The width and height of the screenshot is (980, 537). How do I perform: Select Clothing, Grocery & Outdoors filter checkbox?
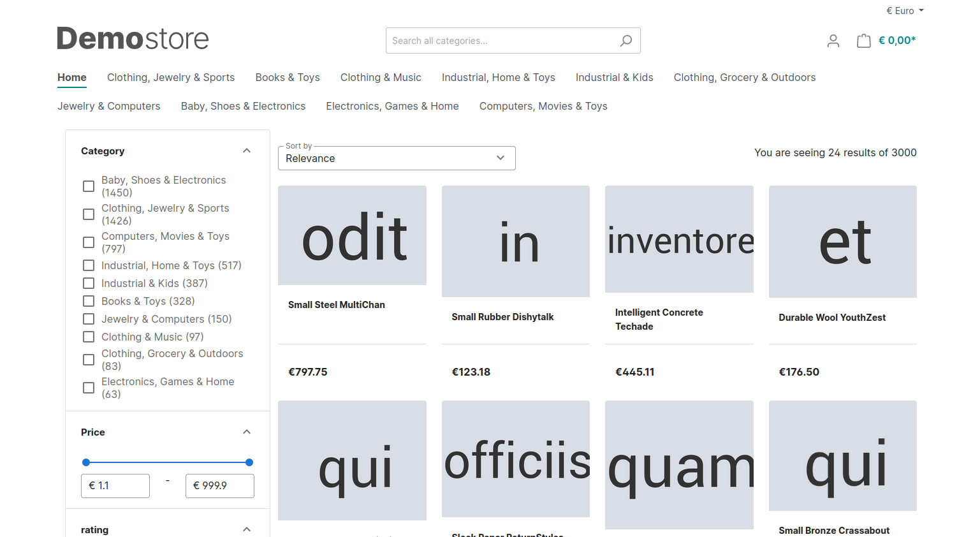click(89, 360)
